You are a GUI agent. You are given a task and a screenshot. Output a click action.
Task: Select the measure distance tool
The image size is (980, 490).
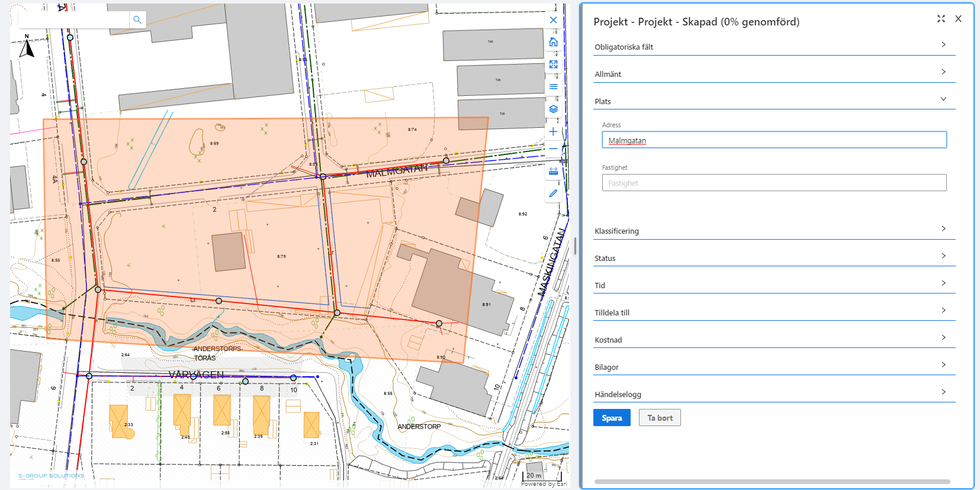click(553, 171)
